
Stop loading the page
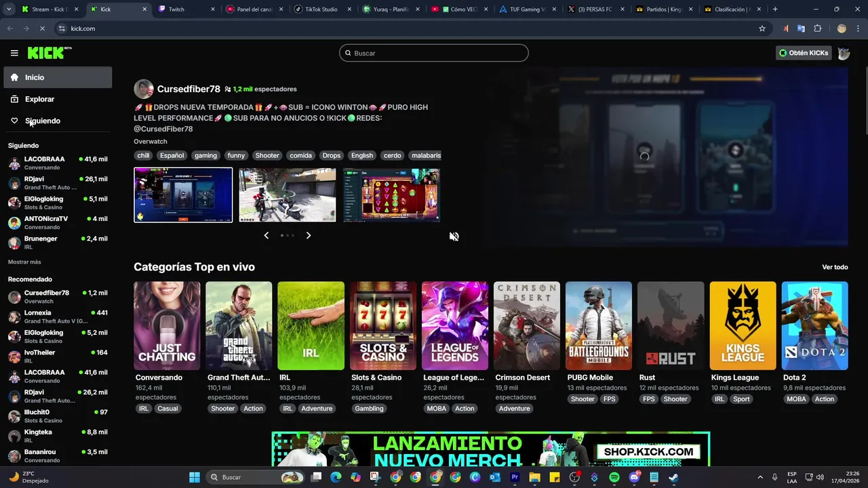click(42, 28)
